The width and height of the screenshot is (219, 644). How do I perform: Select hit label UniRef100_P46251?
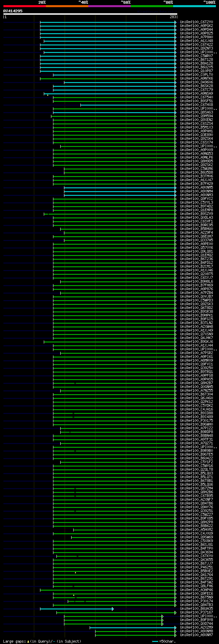(x=196, y=567)
